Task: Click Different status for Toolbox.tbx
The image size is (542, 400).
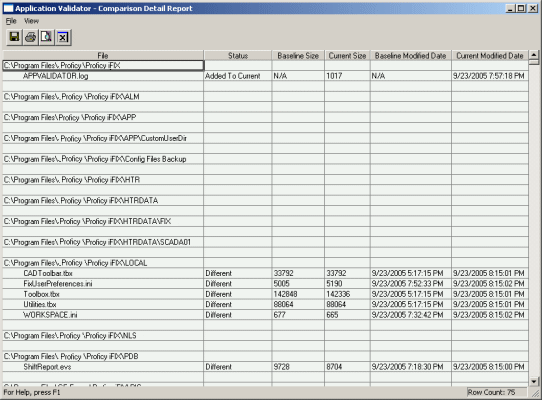Action: (238, 294)
